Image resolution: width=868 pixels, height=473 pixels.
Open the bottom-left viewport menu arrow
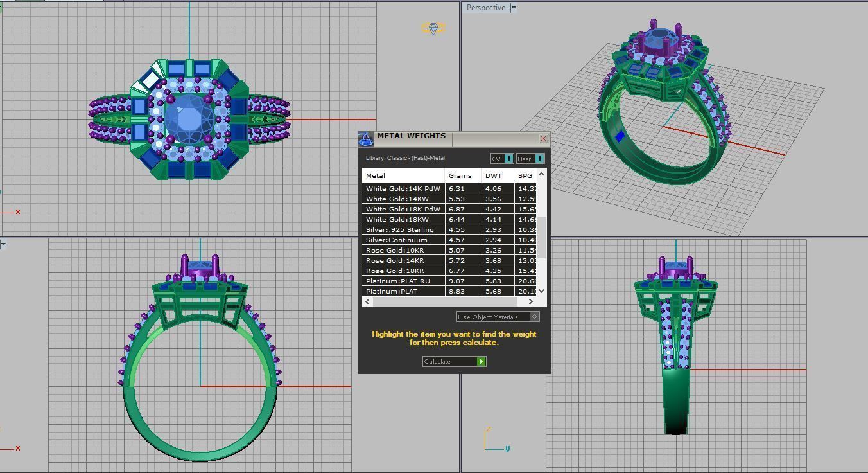tap(3, 244)
